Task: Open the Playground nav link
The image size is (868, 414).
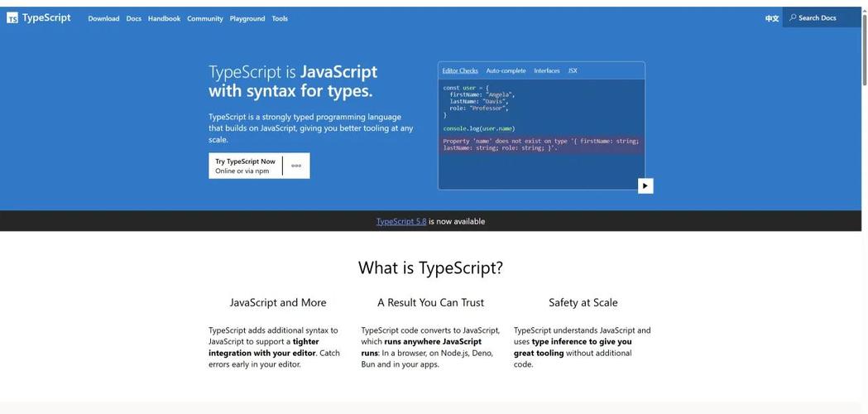Action: 247,18
